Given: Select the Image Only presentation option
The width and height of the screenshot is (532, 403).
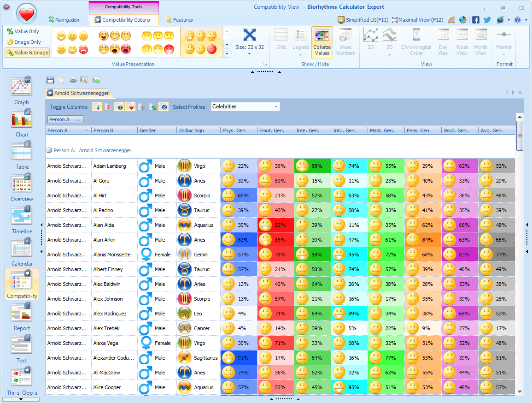Looking at the screenshot, I should coord(24,42).
